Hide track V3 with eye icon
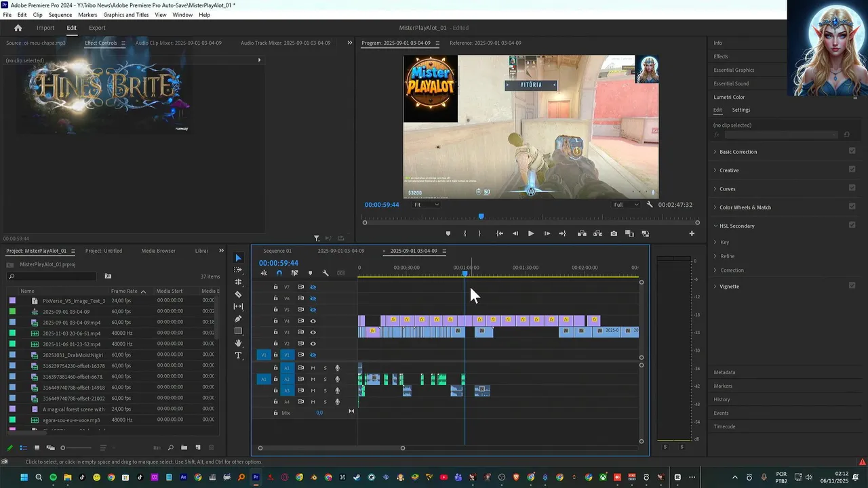868x488 pixels. pos(313,332)
